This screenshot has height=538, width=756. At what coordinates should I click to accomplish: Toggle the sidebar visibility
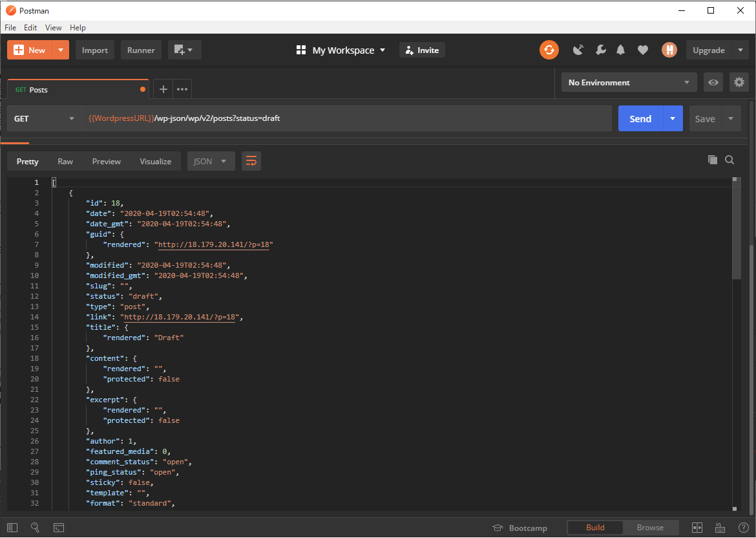point(13,528)
